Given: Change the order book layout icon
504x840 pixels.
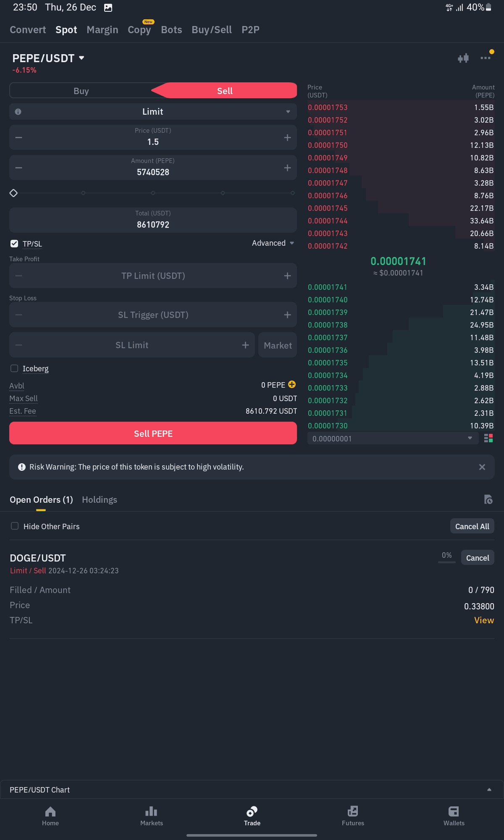Looking at the screenshot, I should tap(488, 438).
